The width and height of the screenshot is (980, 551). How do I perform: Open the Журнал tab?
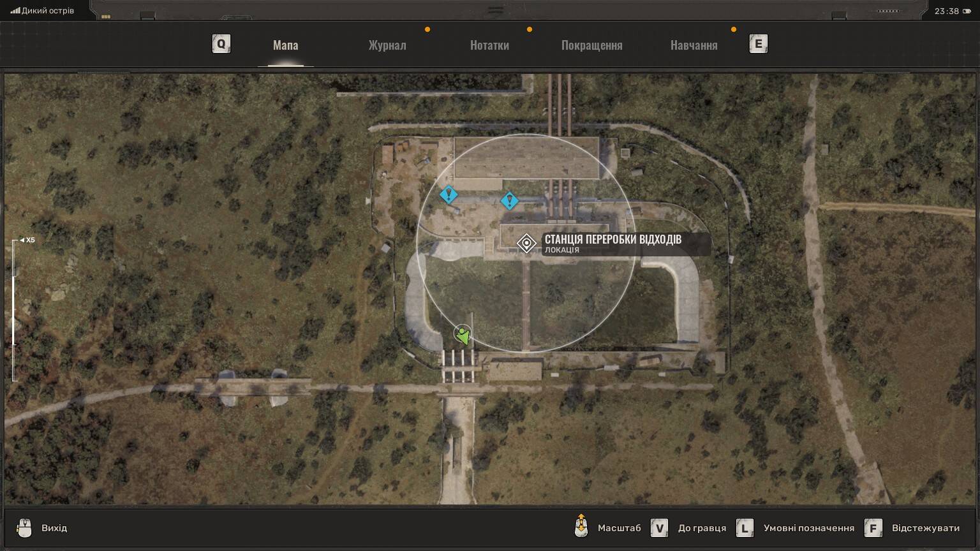coord(387,45)
